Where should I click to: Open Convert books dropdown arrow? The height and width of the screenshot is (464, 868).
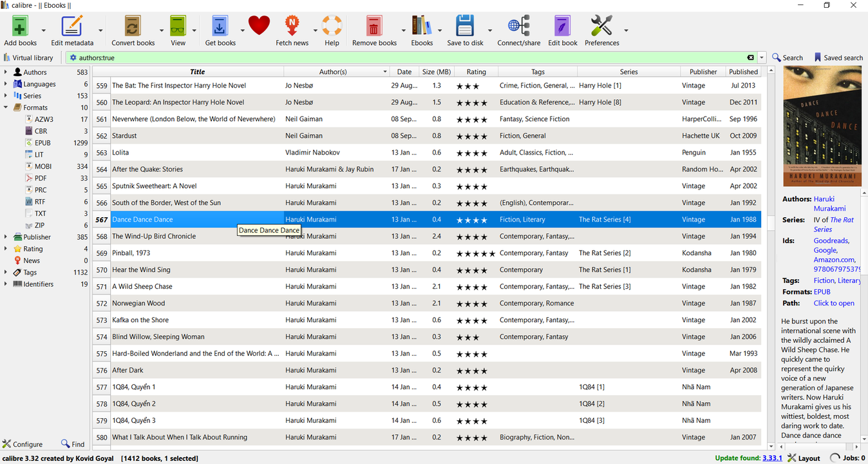tap(162, 30)
